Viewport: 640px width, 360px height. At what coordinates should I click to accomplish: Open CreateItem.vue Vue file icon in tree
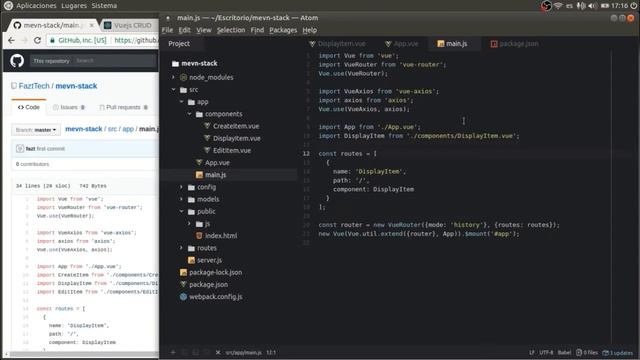click(207, 126)
